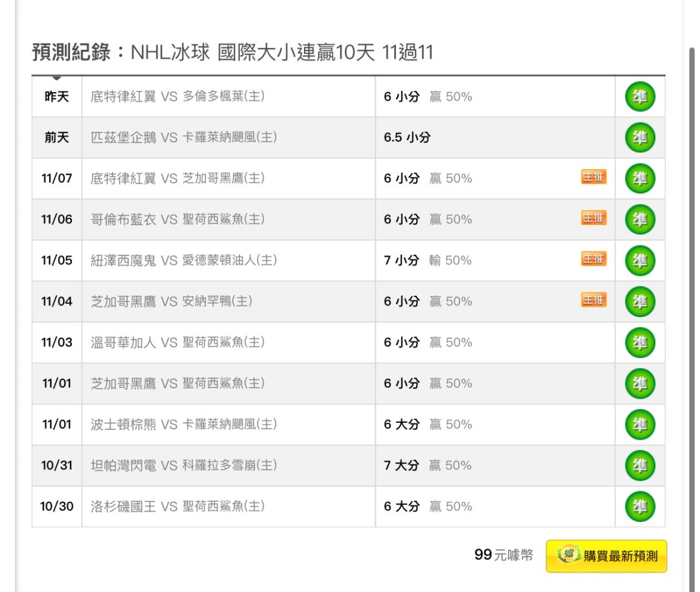Open the 芝加哥黑鷹 VS 聖荷西鯊魚(主) match
The height and width of the screenshot is (592, 700).
tap(178, 383)
